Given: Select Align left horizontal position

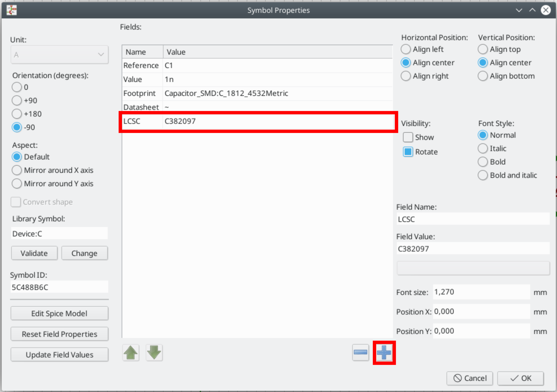Looking at the screenshot, I should [x=406, y=49].
